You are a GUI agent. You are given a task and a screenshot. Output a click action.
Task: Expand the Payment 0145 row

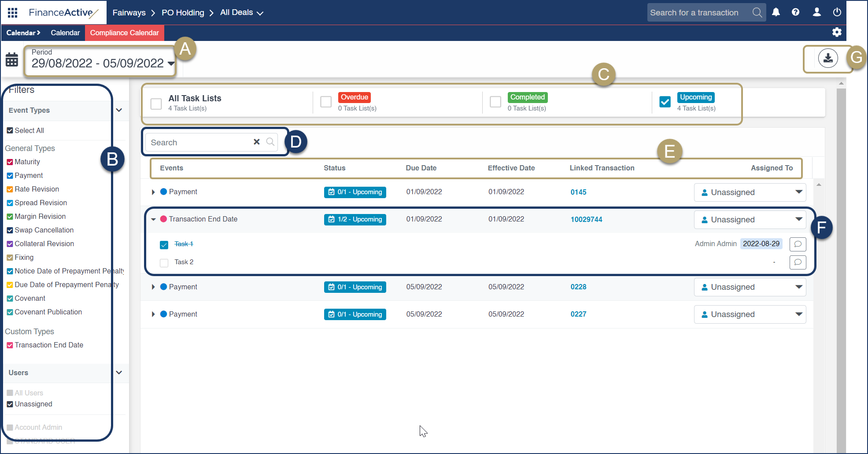[153, 192]
